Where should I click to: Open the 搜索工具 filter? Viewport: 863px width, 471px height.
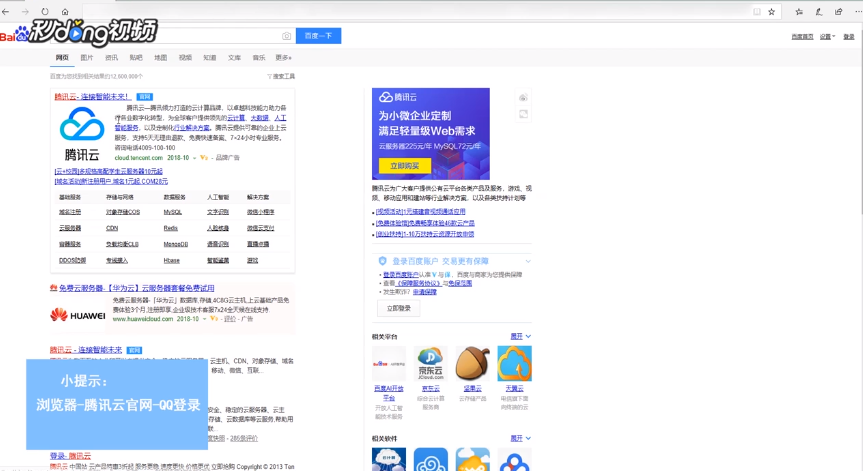(281, 76)
